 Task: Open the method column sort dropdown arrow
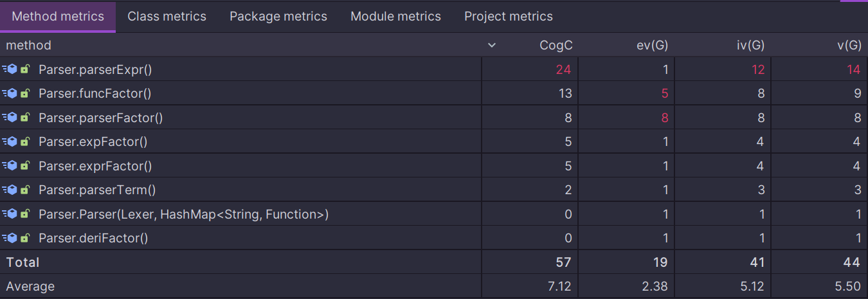click(x=492, y=45)
